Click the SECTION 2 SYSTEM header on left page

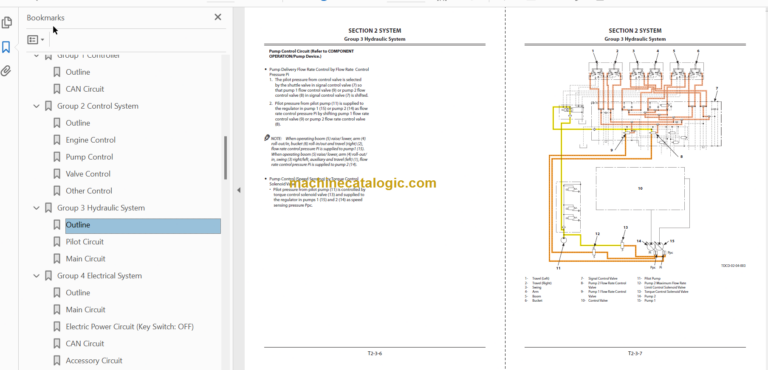tap(375, 30)
